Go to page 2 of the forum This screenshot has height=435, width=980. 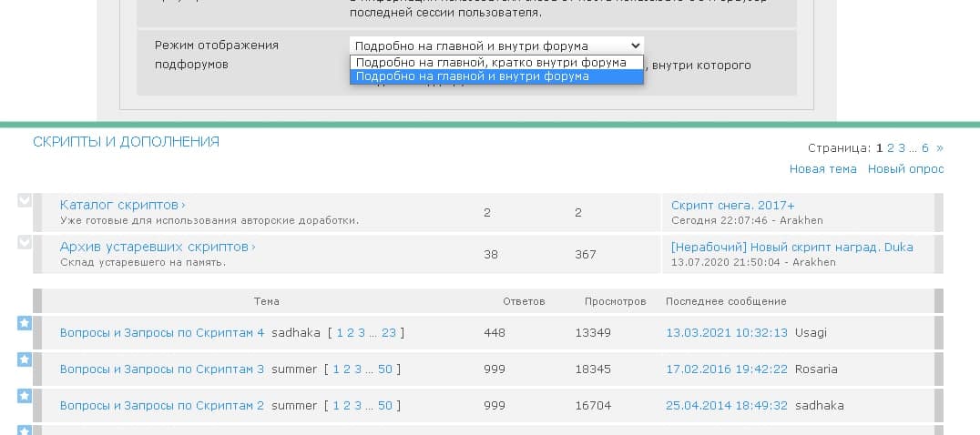pyautogui.click(x=891, y=148)
